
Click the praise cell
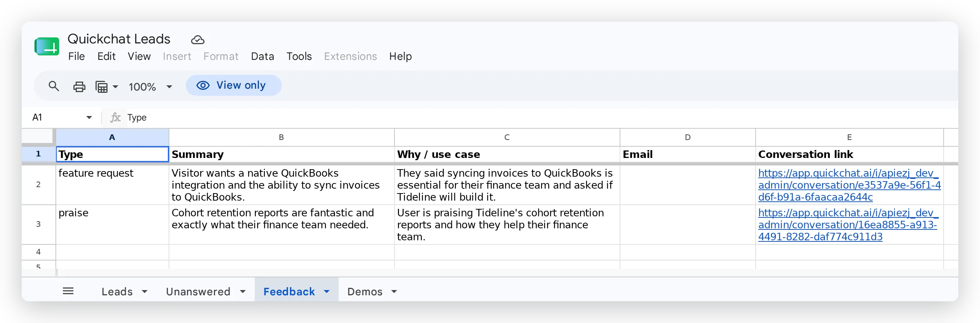coord(112,225)
